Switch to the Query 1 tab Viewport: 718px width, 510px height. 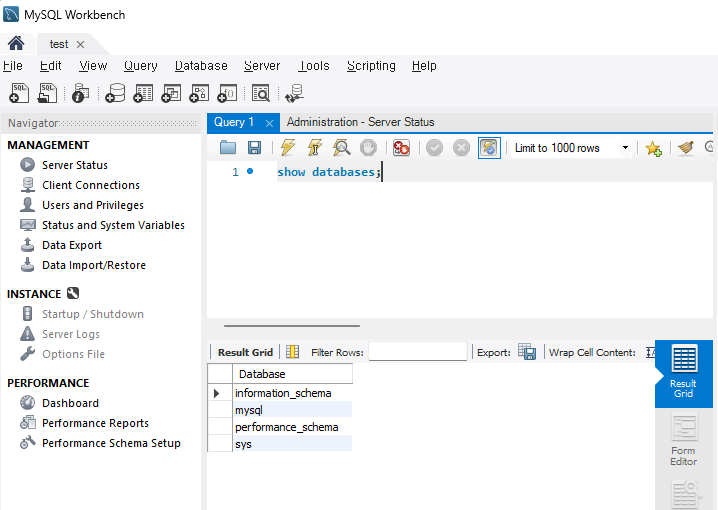click(x=234, y=122)
